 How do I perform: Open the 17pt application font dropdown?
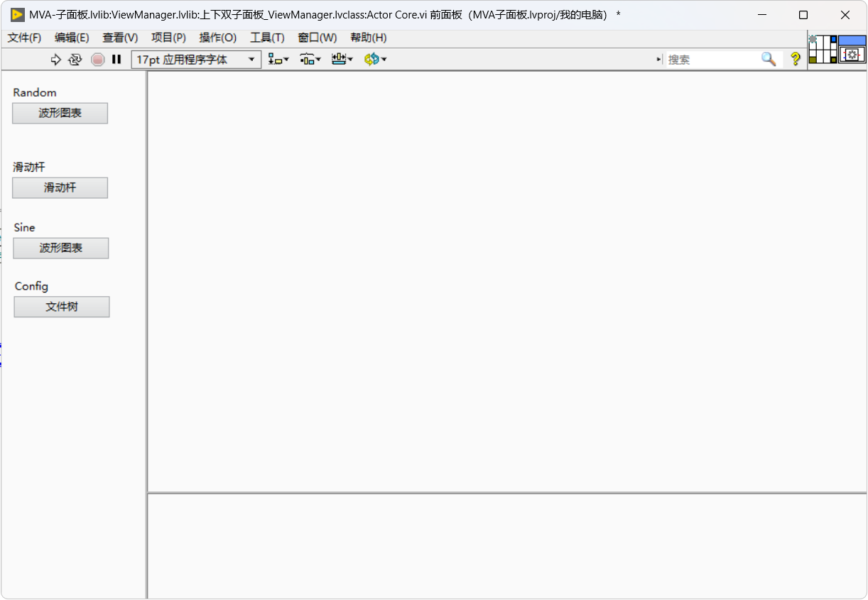point(196,60)
